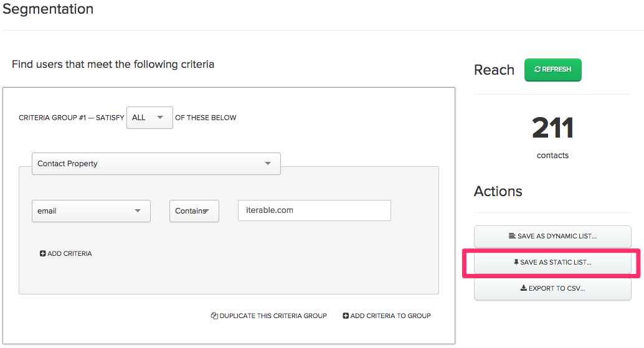The width and height of the screenshot is (644, 348).
Task: Click Export to CSV button
Action: pyautogui.click(x=552, y=289)
